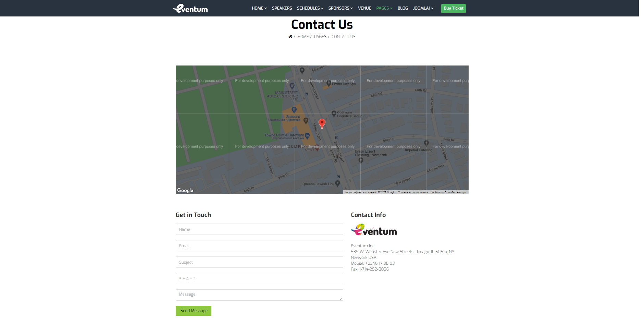
Task: Go to the VENUE page
Action: point(364,8)
